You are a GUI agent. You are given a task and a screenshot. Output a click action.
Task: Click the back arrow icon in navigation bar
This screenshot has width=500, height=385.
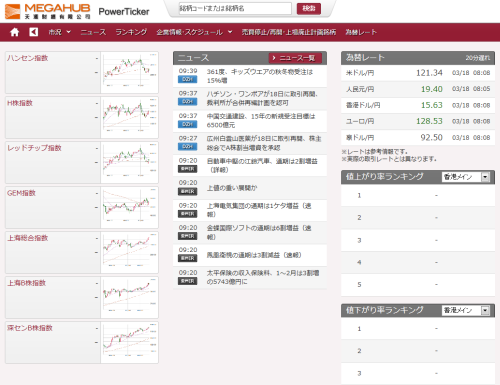tap(33, 32)
